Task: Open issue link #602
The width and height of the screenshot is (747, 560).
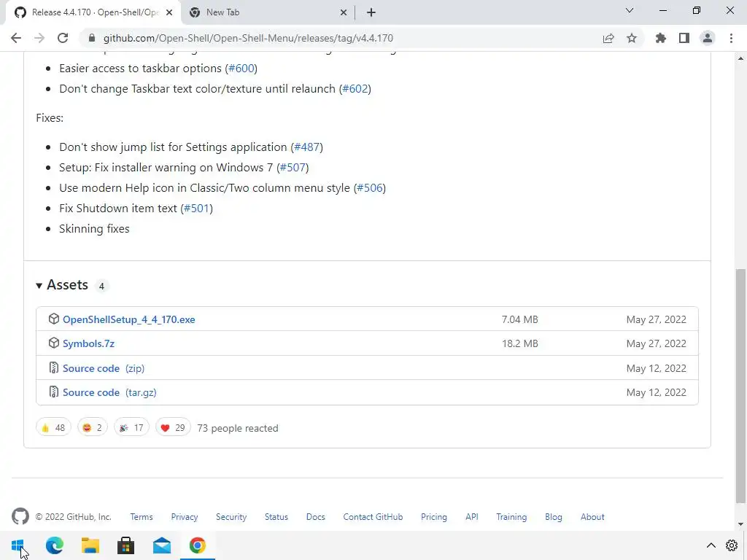Action: click(x=355, y=88)
